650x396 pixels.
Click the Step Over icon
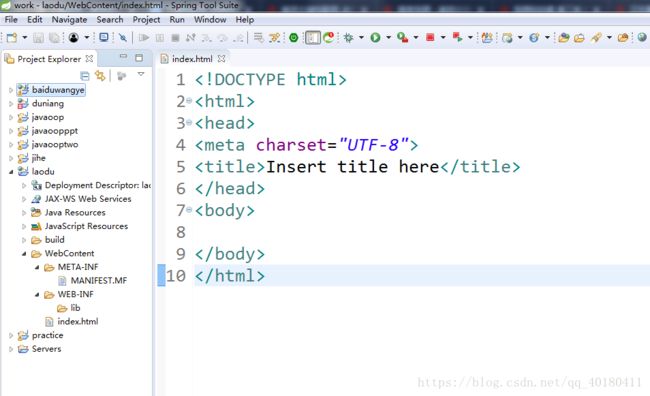tap(223, 38)
